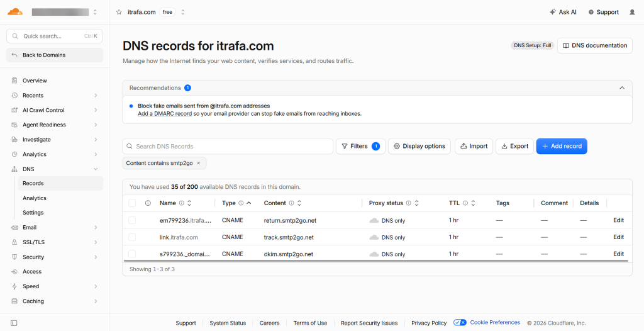Sort records by Name column
The height and width of the screenshot is (331, 644).
189,203
